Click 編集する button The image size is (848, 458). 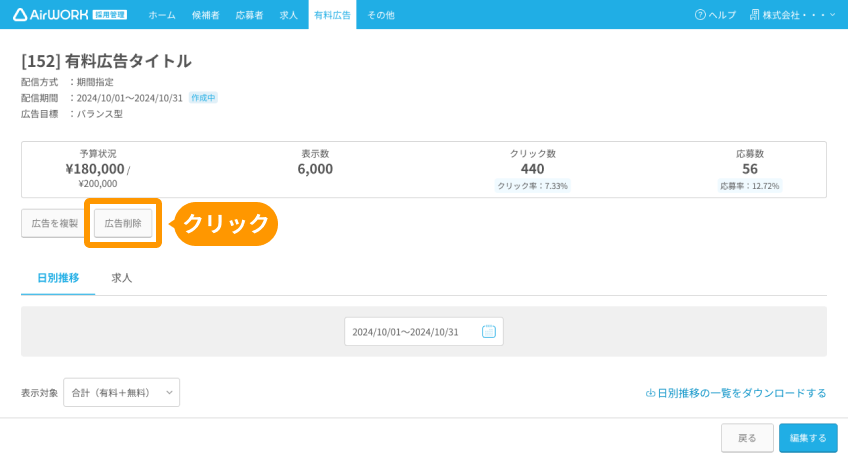point(808,438)
